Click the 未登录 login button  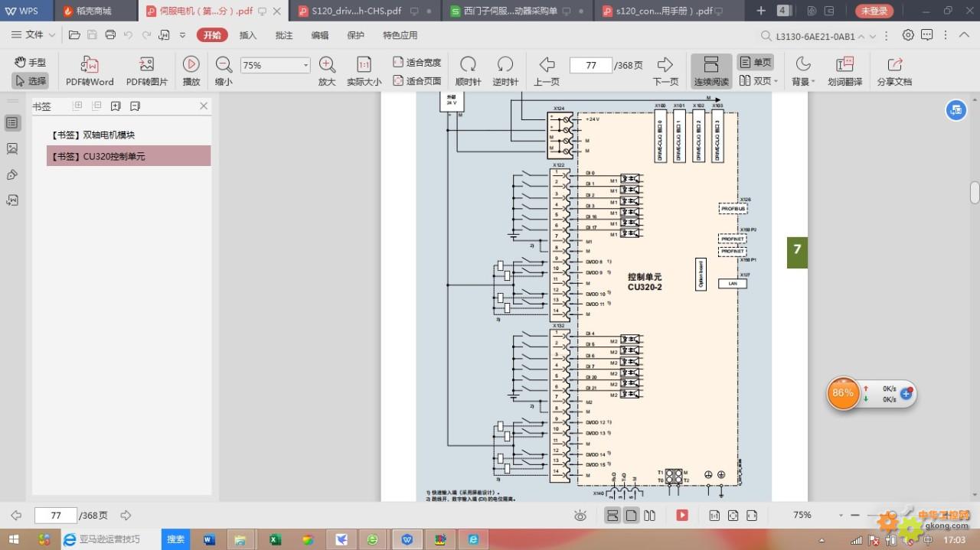coord(874,11)
